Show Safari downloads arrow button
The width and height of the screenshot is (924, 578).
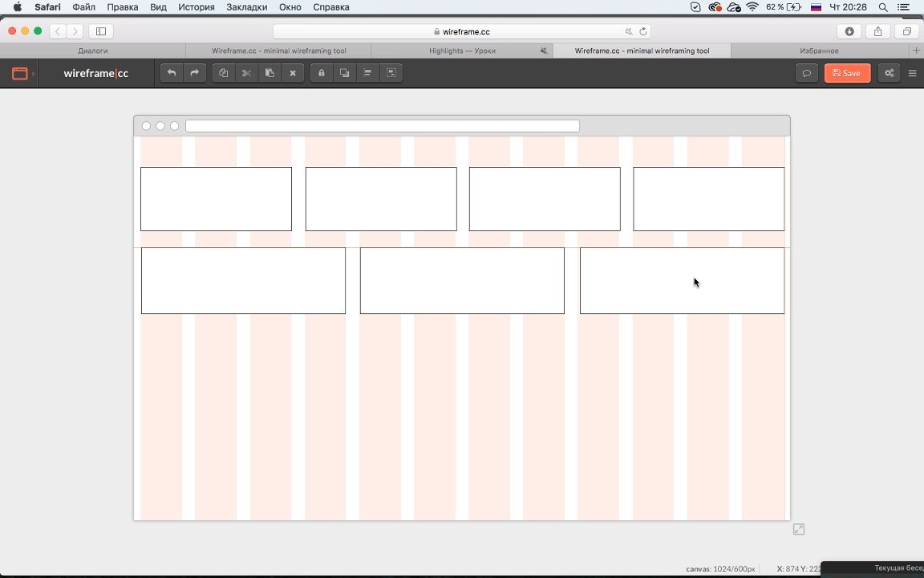(849, 31)
